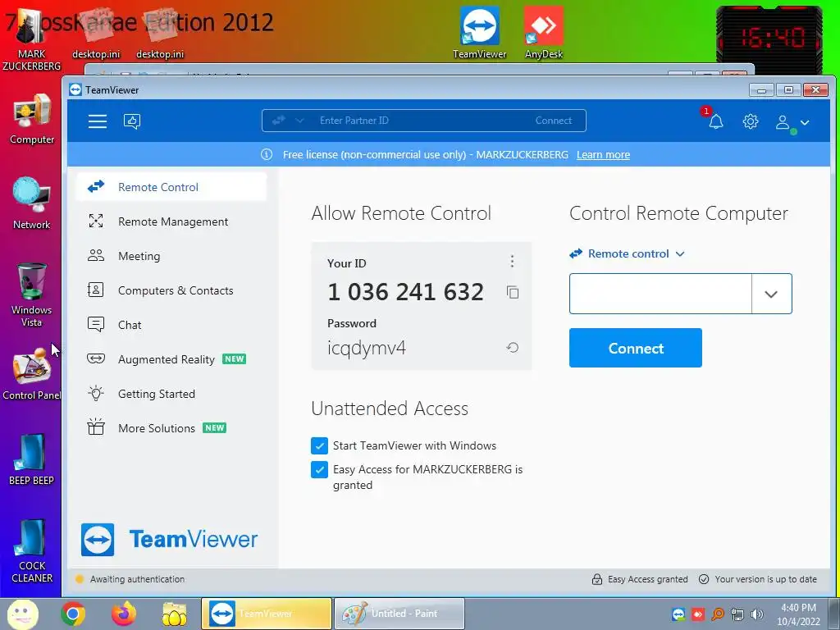Open the Chat section

click(171, 325)
